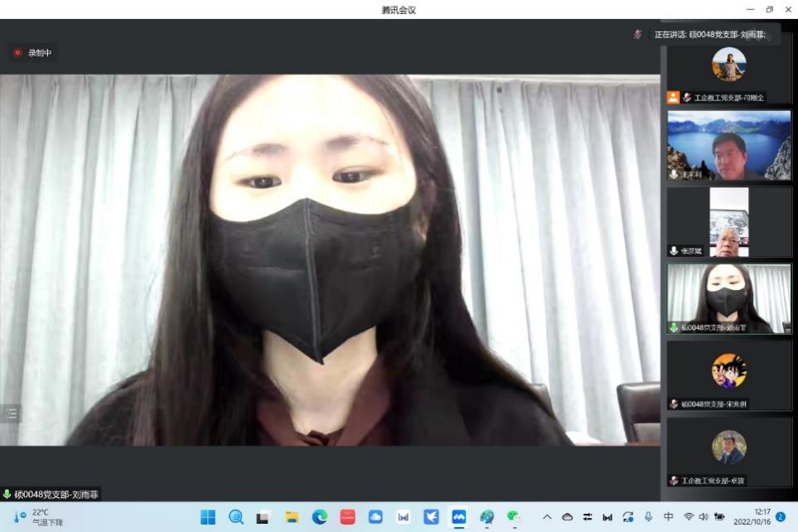Open the list icon at left edge
Image resolution: width=798 pixels, height=532 pixels.
point(11,414)
